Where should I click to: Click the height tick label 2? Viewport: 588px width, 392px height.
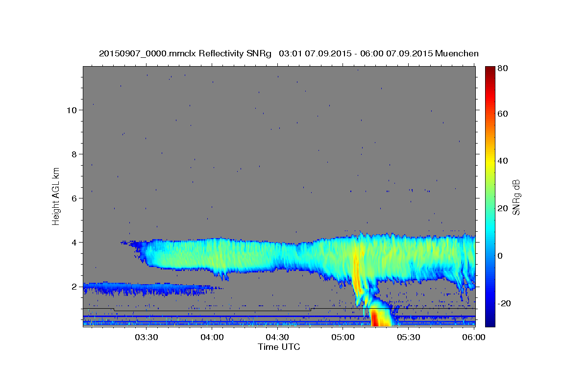(x=74, y=287)
